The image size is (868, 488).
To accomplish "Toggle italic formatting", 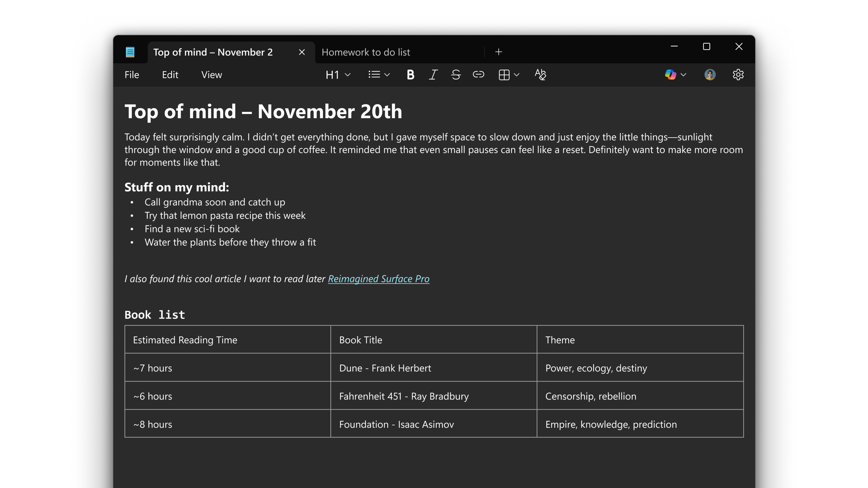I will [x=433, y=74].
